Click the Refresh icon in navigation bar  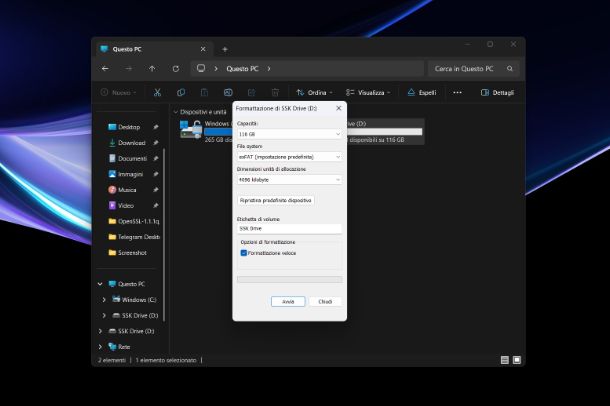click(176, 69)
